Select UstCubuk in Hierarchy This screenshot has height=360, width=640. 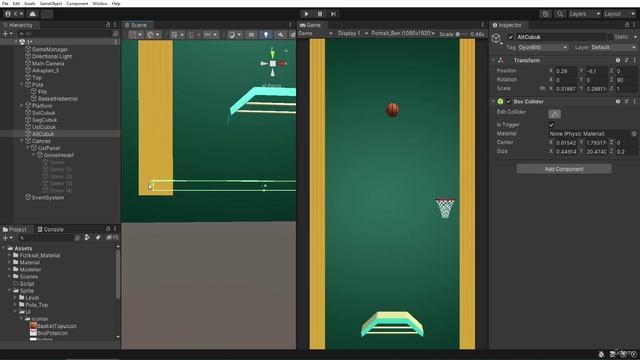point(44,127)
